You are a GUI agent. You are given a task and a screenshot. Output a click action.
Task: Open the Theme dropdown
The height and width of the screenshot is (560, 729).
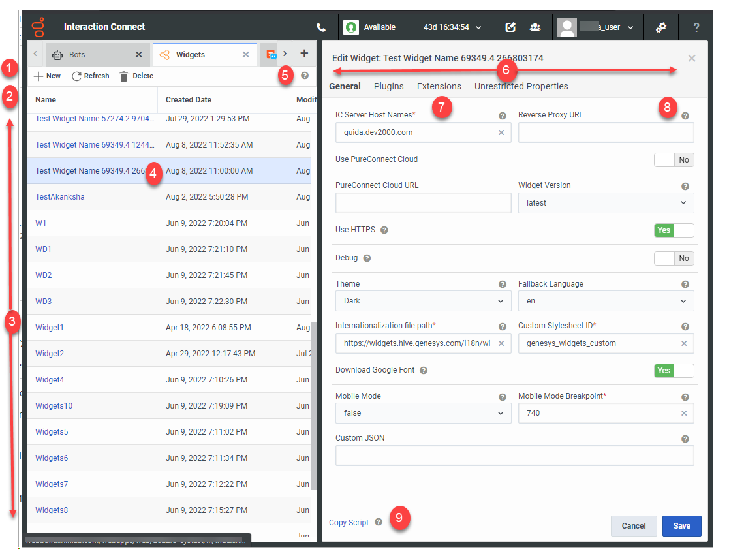tap(423, 302)
